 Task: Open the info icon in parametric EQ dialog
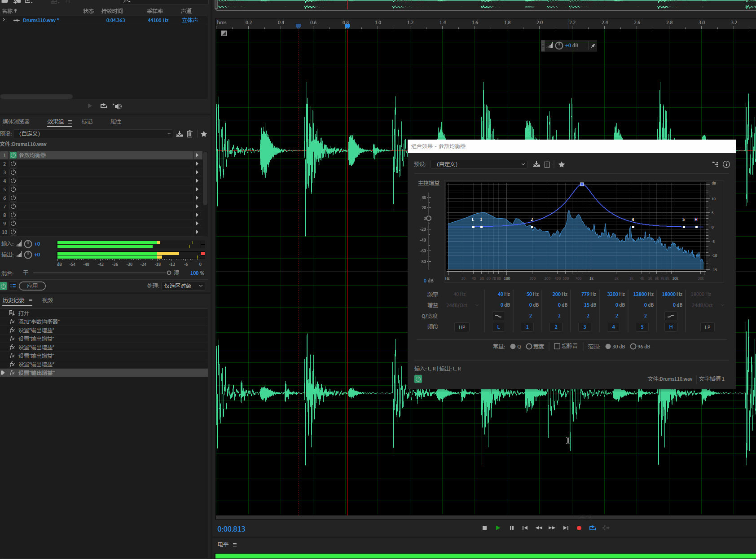click(x=726, y=164)
